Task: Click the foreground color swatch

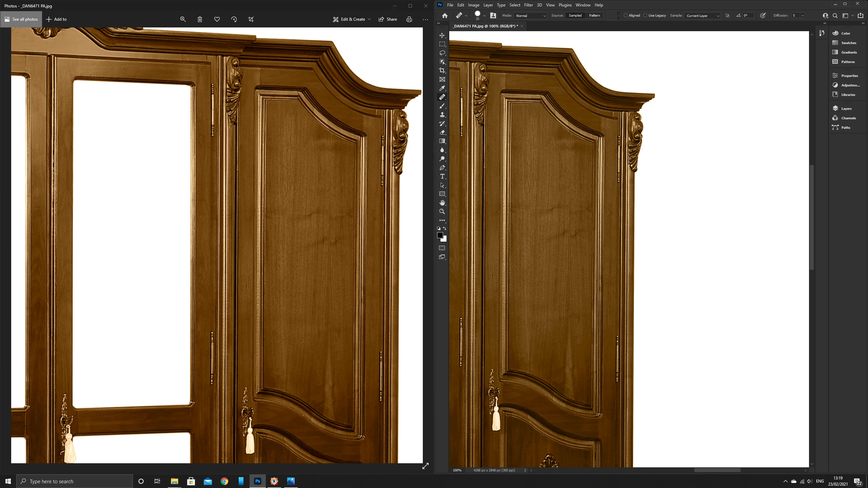Action: pos(440,235)
